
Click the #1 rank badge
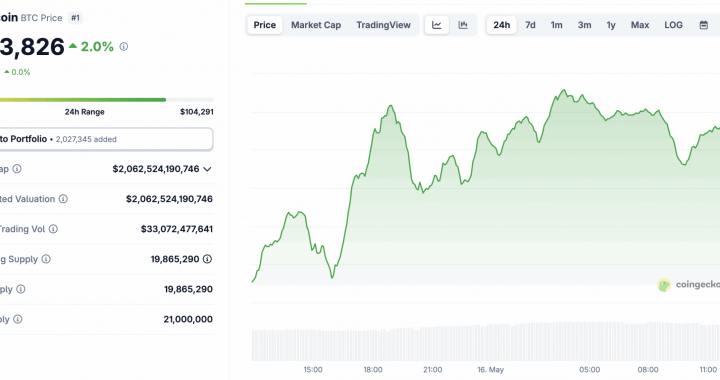pyautogui.click(x=75, y=18)
